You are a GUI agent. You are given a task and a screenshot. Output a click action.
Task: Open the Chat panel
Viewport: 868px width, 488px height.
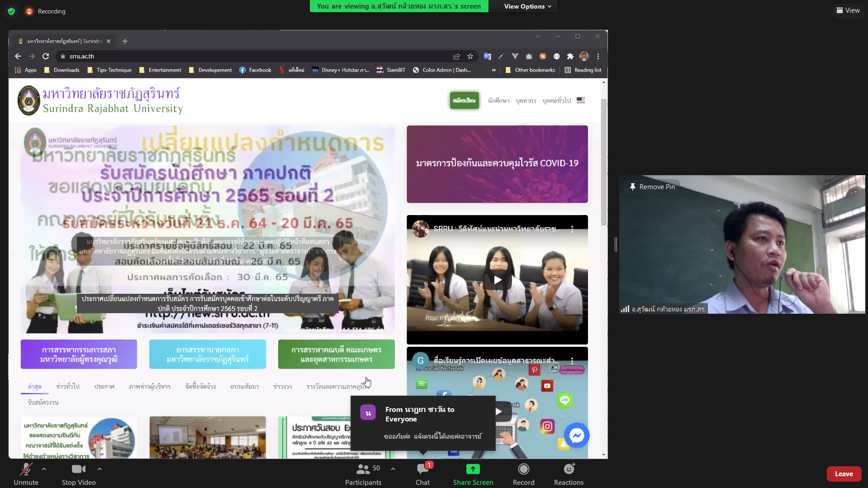click(422, 474)
